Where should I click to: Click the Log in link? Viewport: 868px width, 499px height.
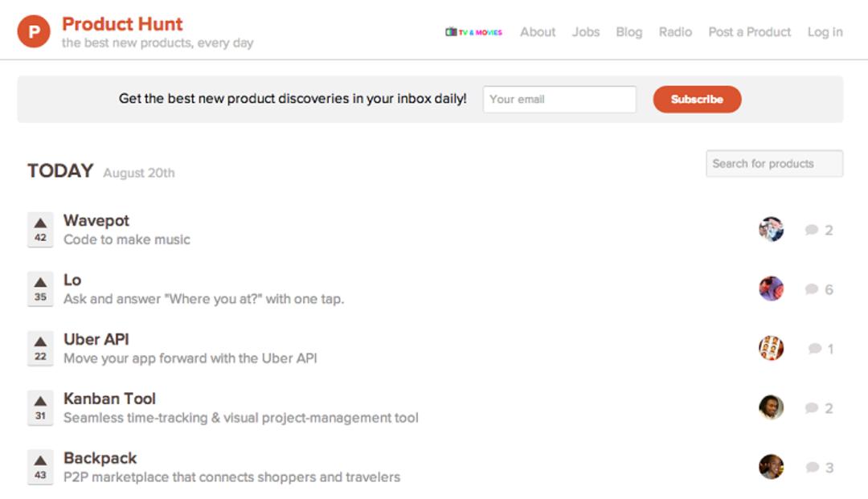pos(825,32)
